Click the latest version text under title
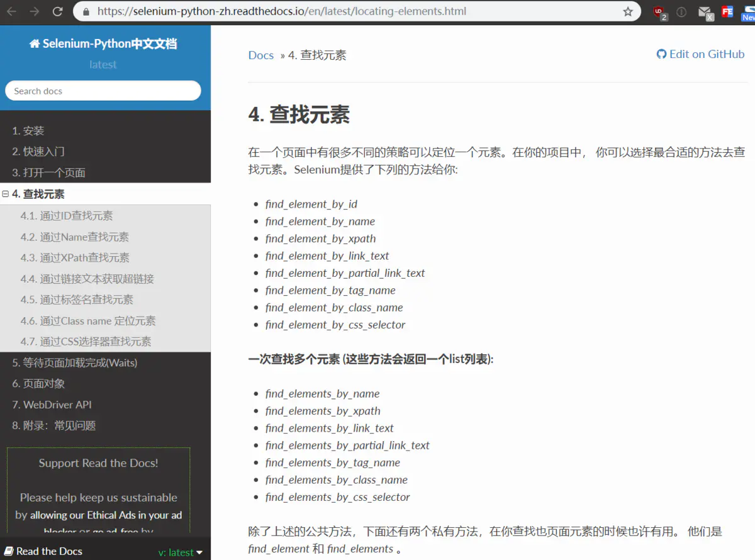 (103, 64)
